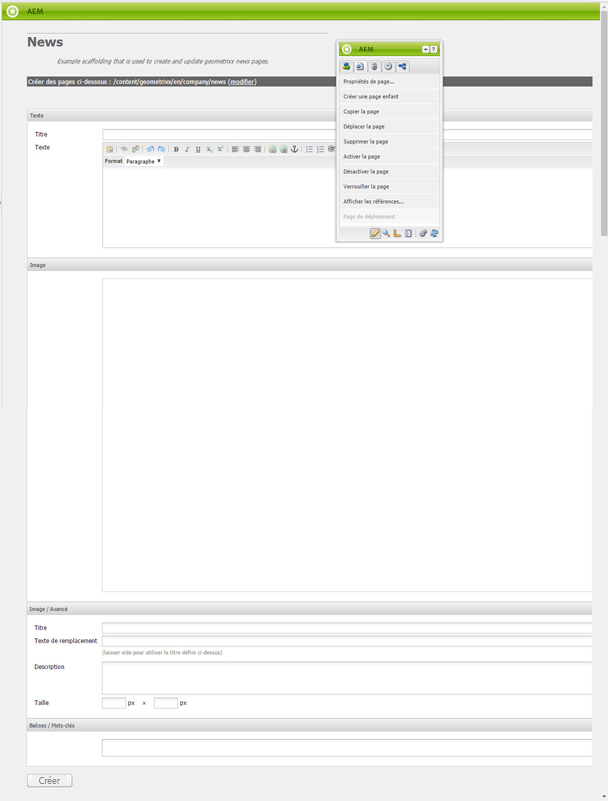
Task: Center-align the text
Action: (246, 149)
